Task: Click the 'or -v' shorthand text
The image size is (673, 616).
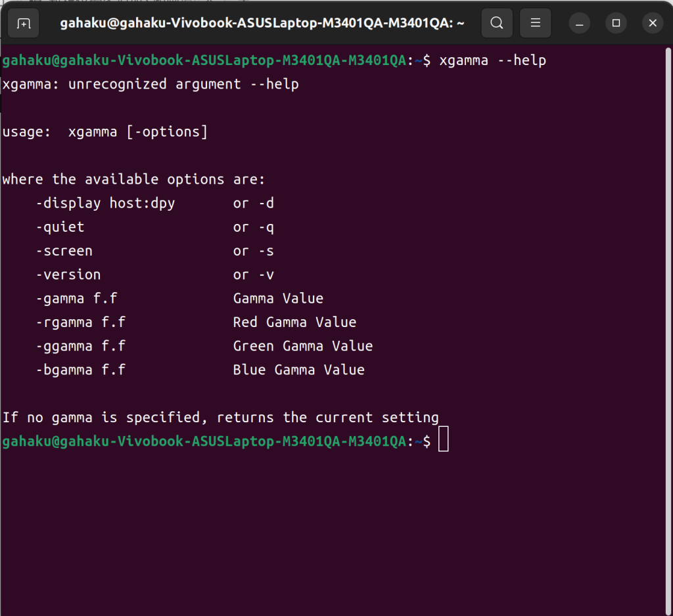Action: coord(253,275)
